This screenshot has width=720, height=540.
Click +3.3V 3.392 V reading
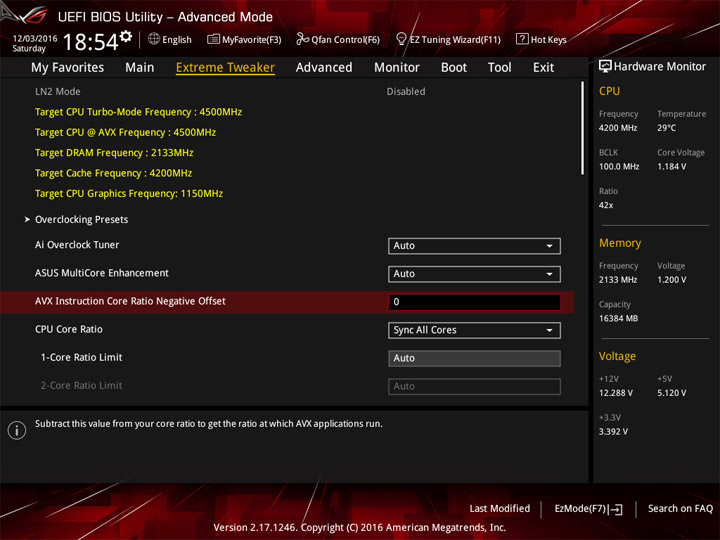point(613,432)
